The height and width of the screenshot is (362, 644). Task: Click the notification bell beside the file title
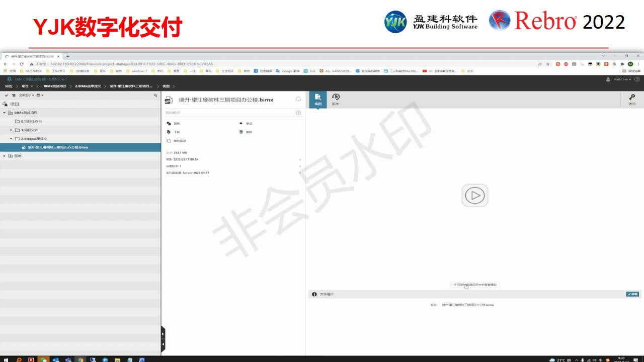tap(298, 99)
